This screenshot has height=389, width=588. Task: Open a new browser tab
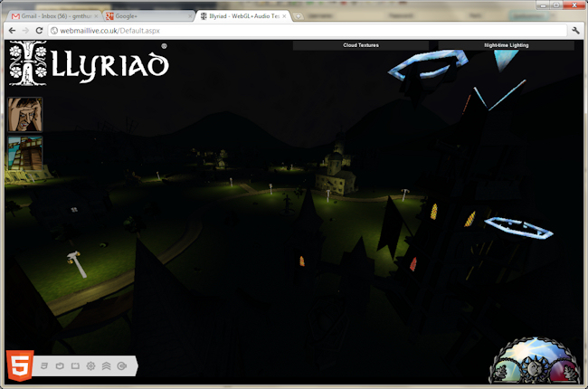click(299, 16)
